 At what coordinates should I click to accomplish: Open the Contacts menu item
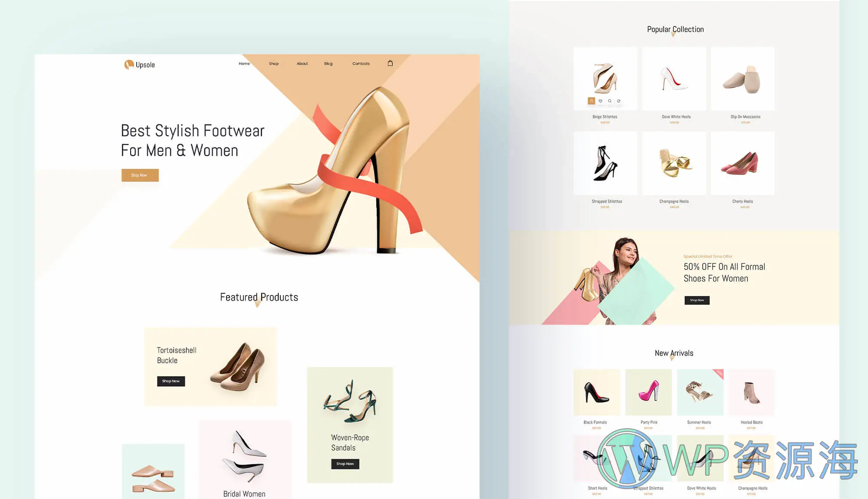tap(361, 63)
